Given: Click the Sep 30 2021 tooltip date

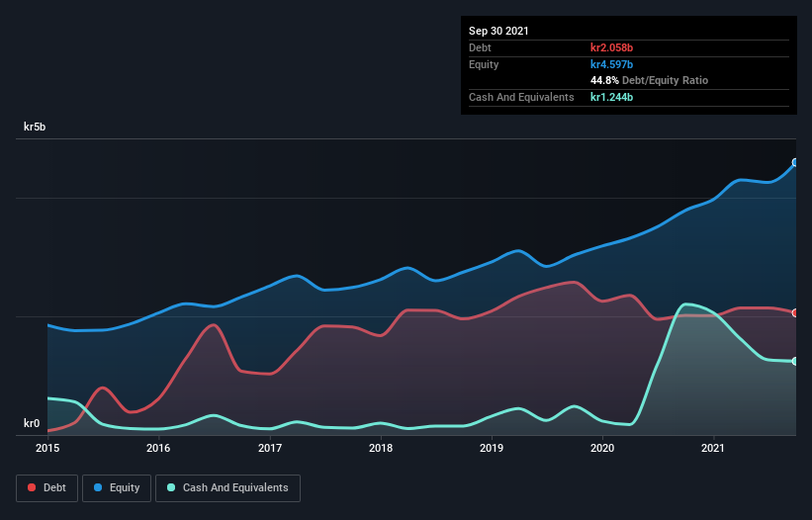Looking at the screenshot, I should (498, 31).
